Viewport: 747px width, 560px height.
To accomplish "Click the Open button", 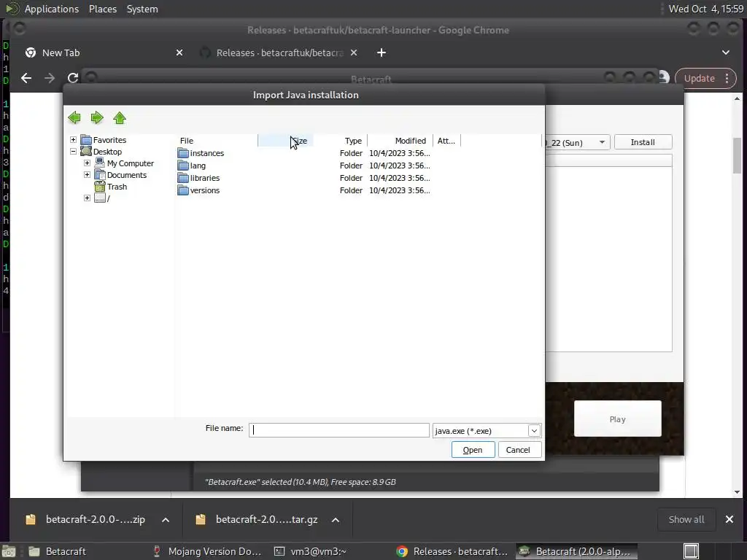I will point(473,450).
